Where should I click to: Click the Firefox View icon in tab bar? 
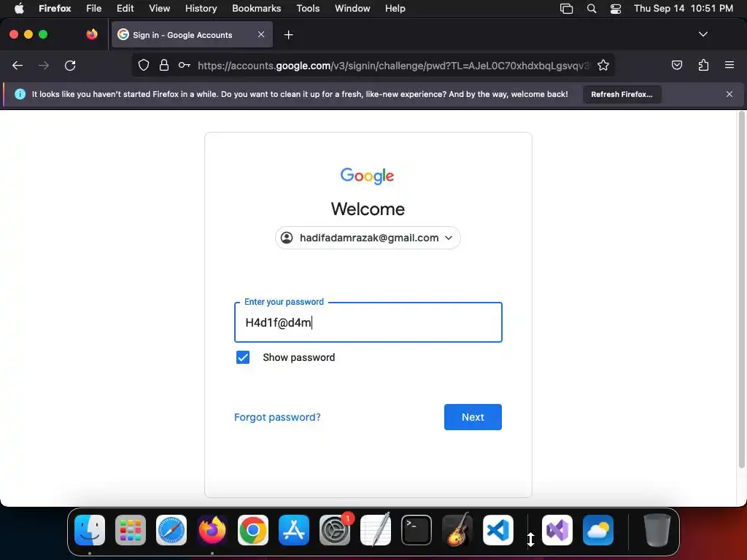point(92,34)
